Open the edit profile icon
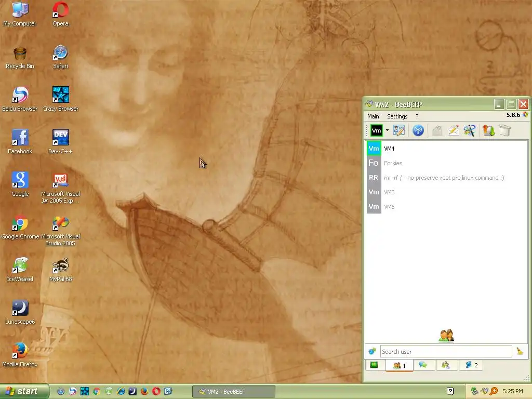Viewport: 532px width, 399px height. click(x=399, y=130)
